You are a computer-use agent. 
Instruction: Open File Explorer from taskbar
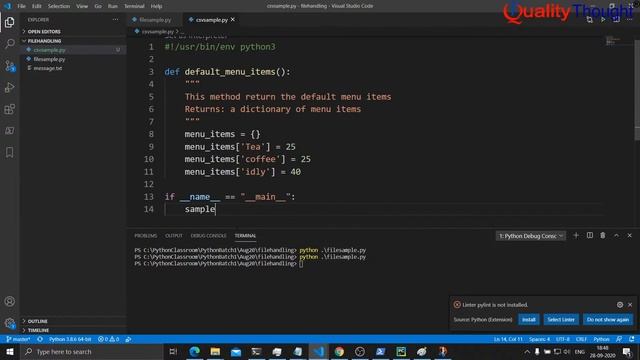coord(215,351)
